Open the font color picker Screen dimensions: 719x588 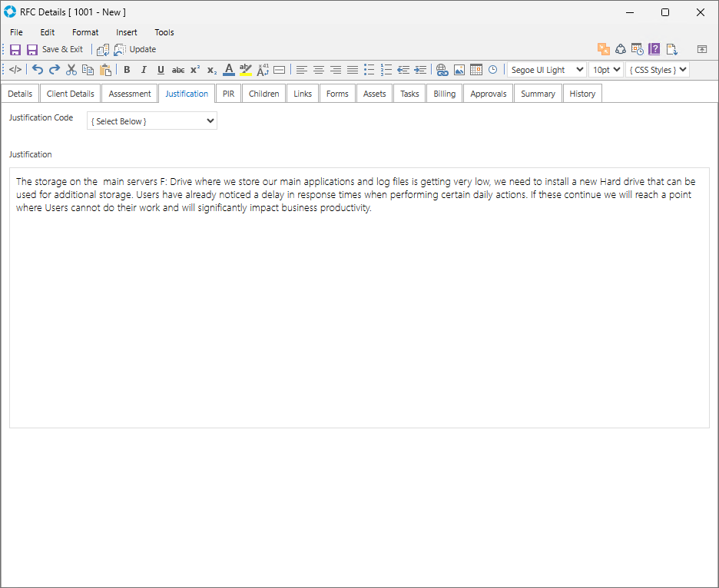228,70
